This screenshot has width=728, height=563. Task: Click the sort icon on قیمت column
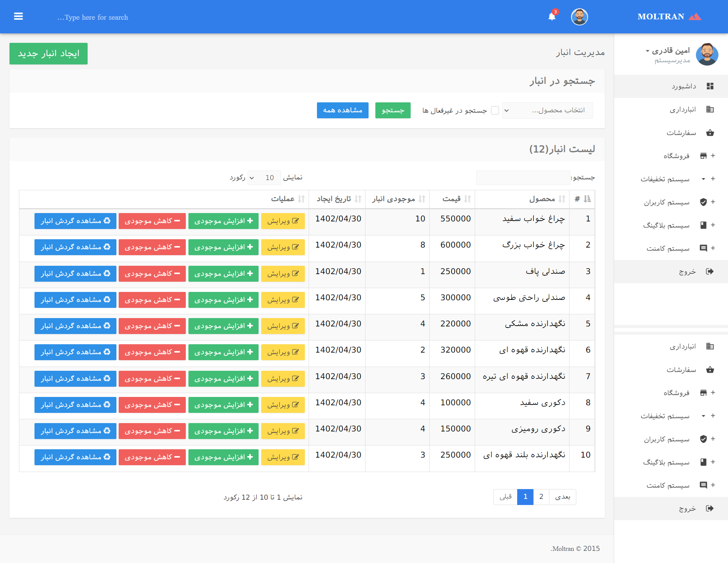pyautogui.click(x=468, y=199)
